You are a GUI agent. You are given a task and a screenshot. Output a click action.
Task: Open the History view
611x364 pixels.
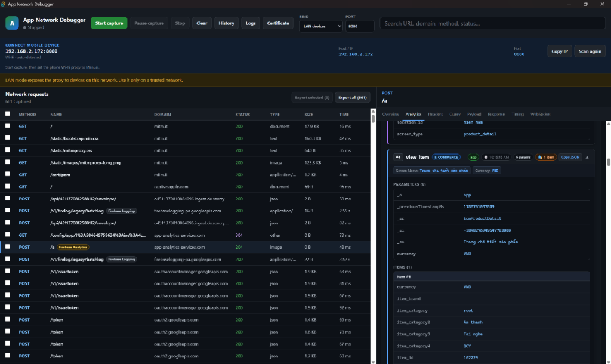pyautogui.click(x=226, y=23)
